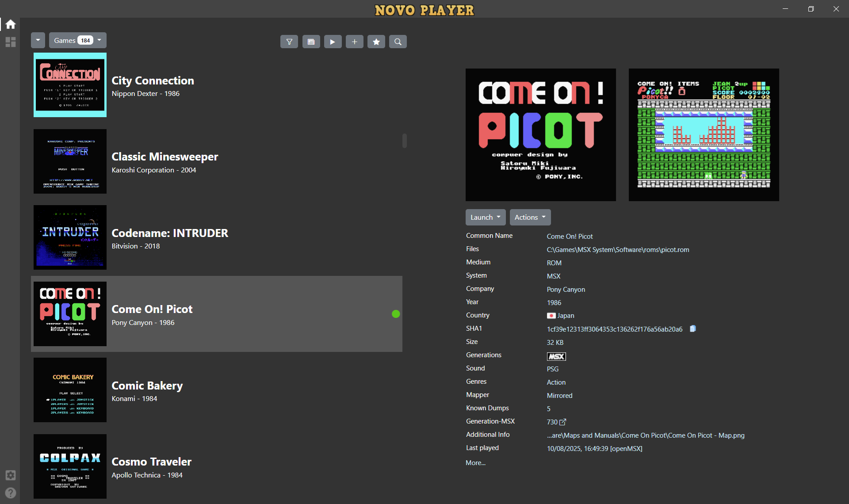The height and width of the screenshot is (504, 849).
Task: Click the game list scrollbar handle
Action: (404, 141)
